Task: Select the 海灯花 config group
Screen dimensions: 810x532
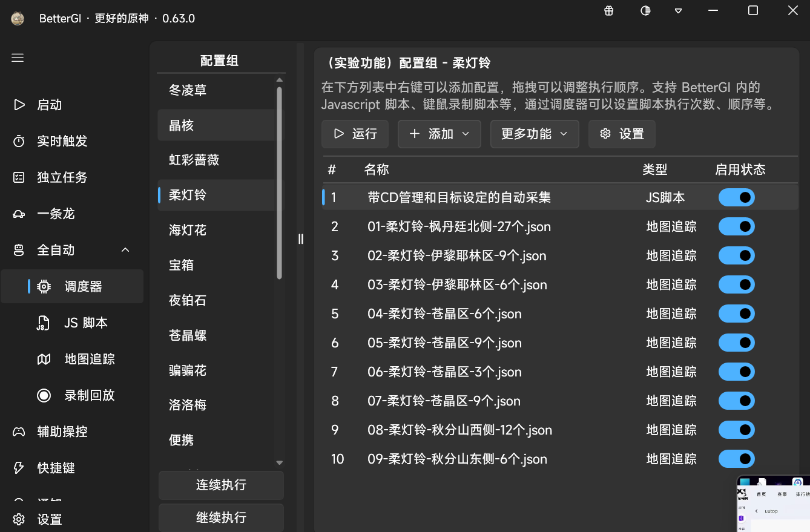Action: (x=216, y=230)
